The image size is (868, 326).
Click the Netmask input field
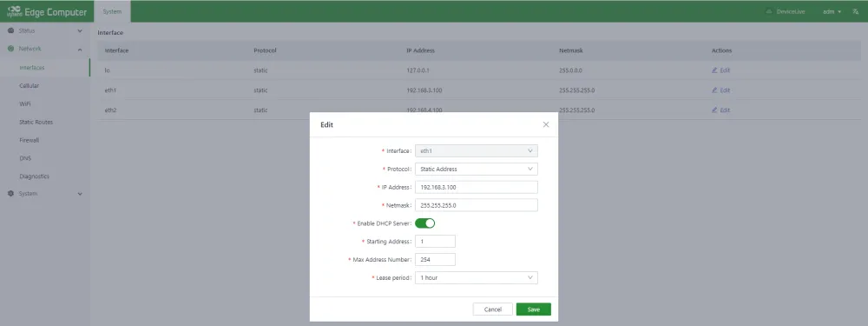pos(476,205)
